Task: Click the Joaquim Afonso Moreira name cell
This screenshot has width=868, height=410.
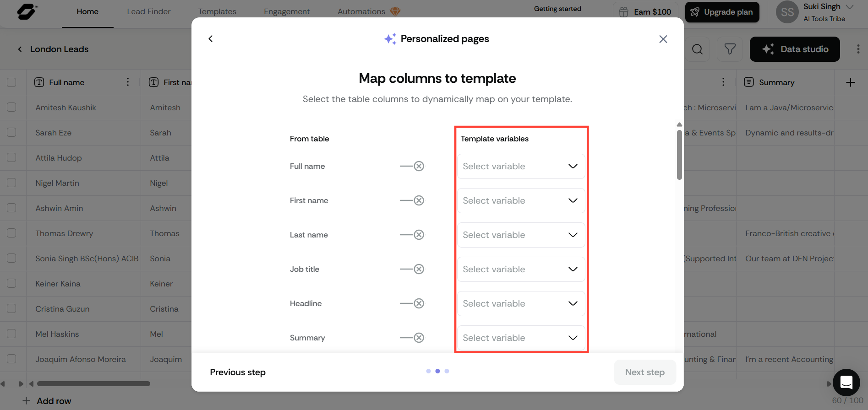Action: coord(83,359)
